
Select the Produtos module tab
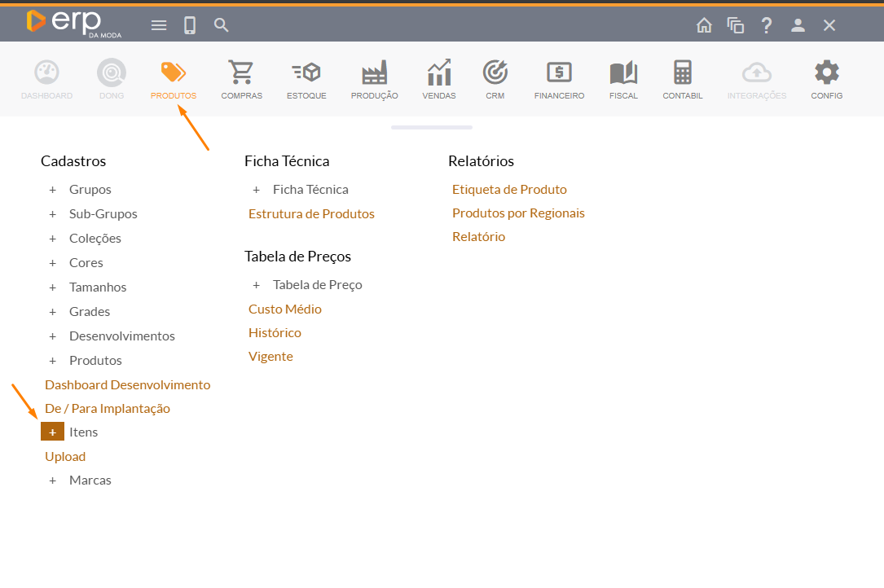point(173,80)
